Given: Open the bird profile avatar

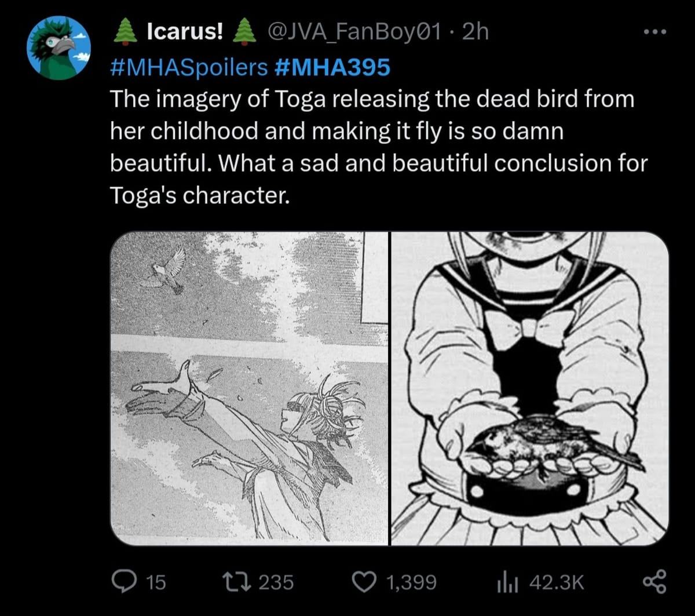Looking at the screenshot, I should [x=59, y=48].
